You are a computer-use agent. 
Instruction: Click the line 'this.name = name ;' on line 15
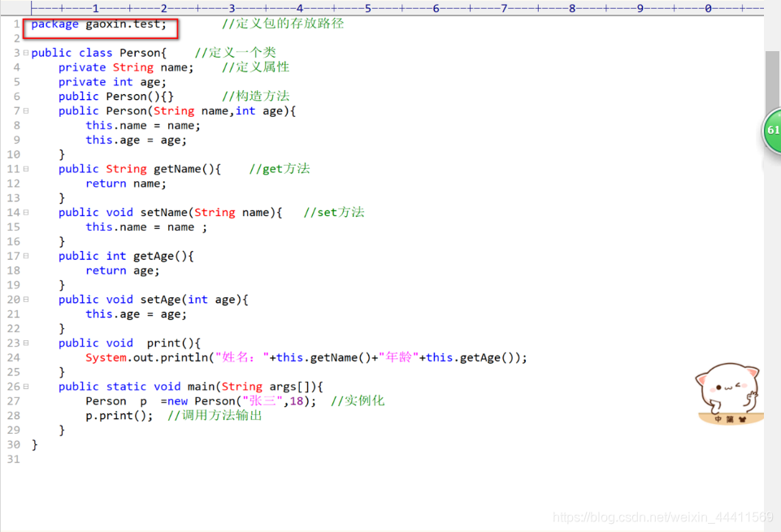pyautogui.click(x=146, y=227)
